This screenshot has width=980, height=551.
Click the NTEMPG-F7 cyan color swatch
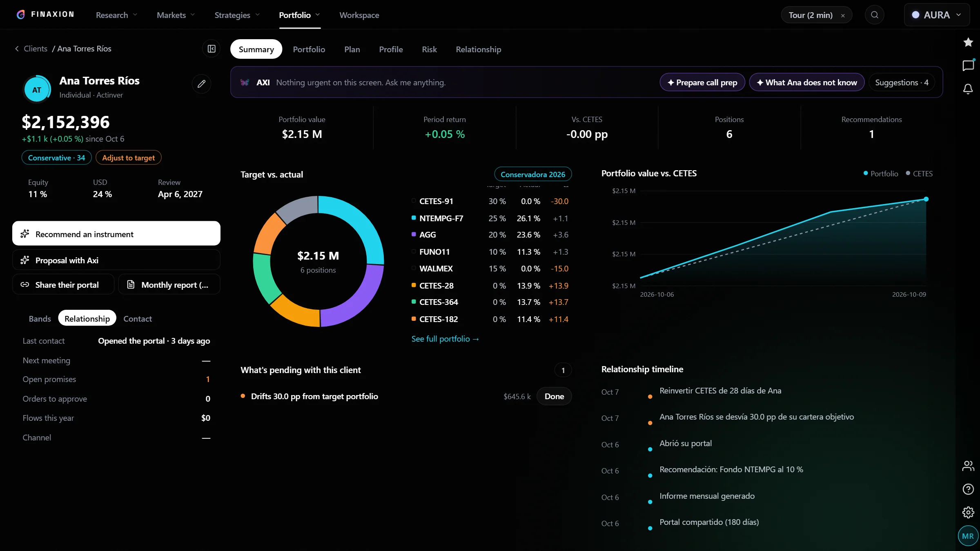(414, 218)
